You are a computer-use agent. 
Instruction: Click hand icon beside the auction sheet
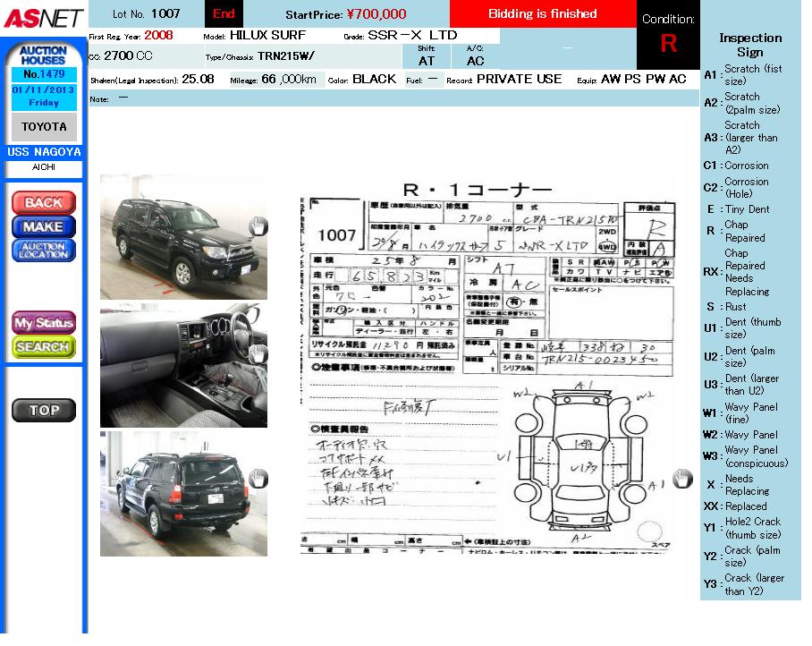pos(682,479)
